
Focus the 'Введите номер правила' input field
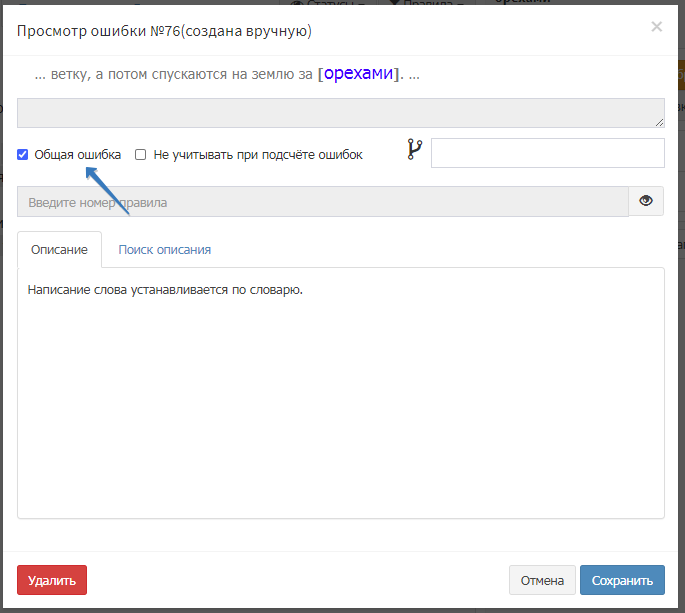(322, 202)
